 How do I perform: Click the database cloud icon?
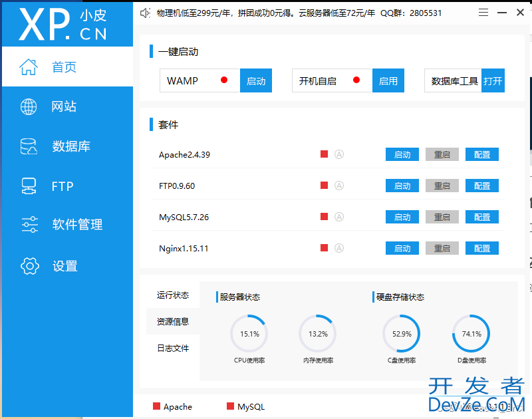pos(29,146)
